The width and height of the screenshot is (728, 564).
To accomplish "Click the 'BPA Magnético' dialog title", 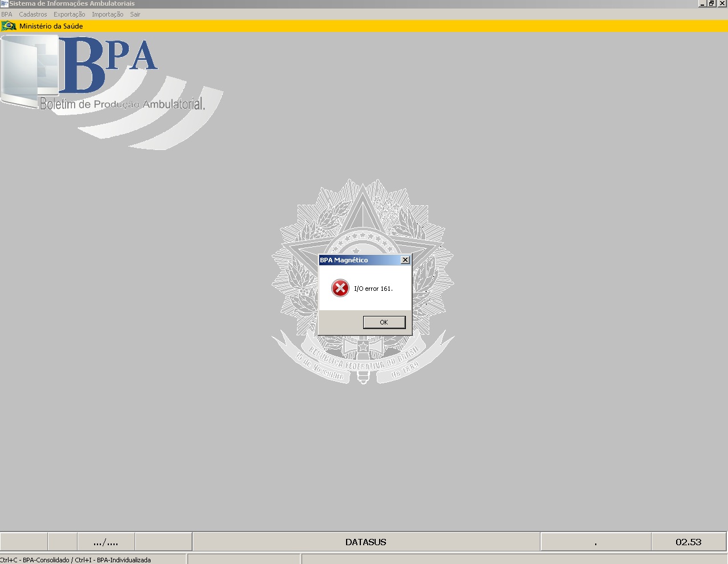I will click(344, 260).
